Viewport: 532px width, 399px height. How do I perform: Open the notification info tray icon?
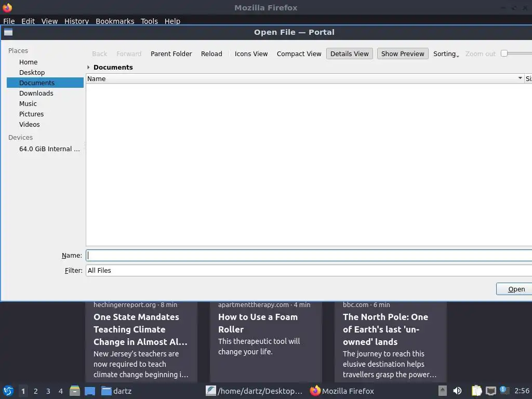[x=504, y=390]
